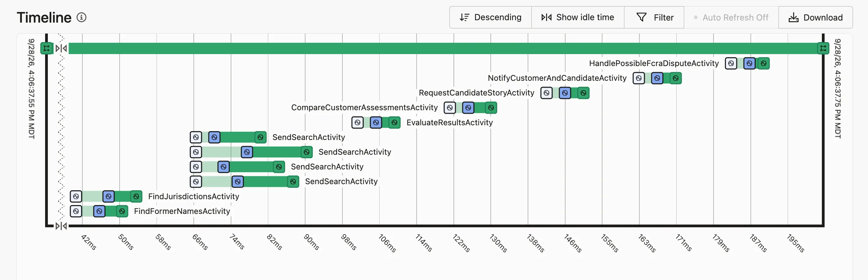This screenshot has height=280, width=868.
Task: Select the NotifyCustomerAndCandidateActivity label
Action: pyautogui.click(x=557, y=78)
